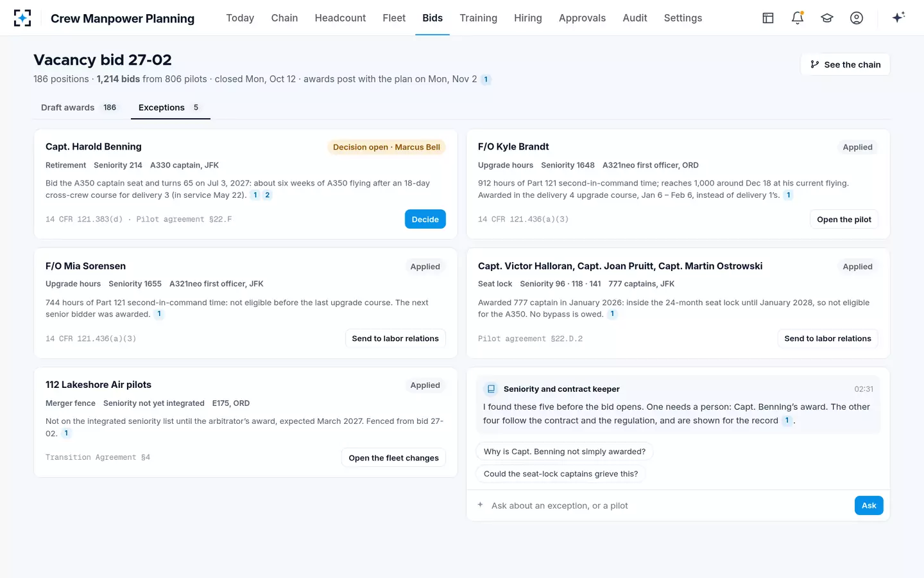This screenshot has width=924, height=578.
Task: Open citation 2 on Benning's card
Action: [x=268, y=195]
